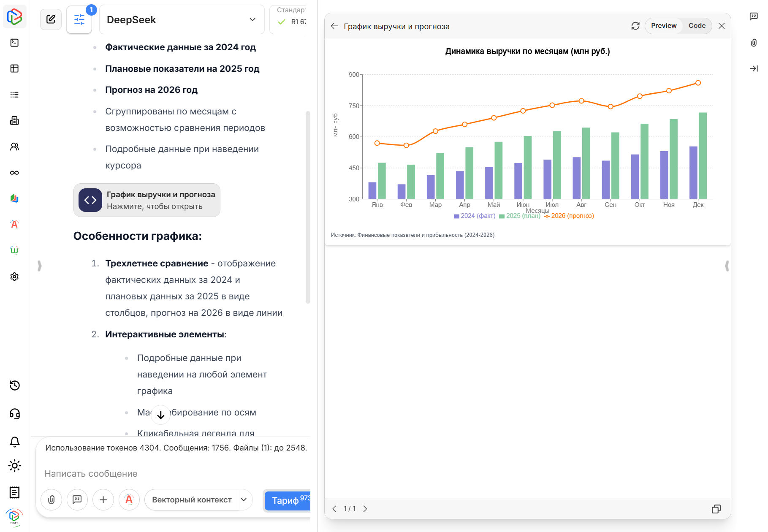This screenshot has width=768, height=532.
Task: Select the tables panel icon in sidebar
Action: point(14,68)
